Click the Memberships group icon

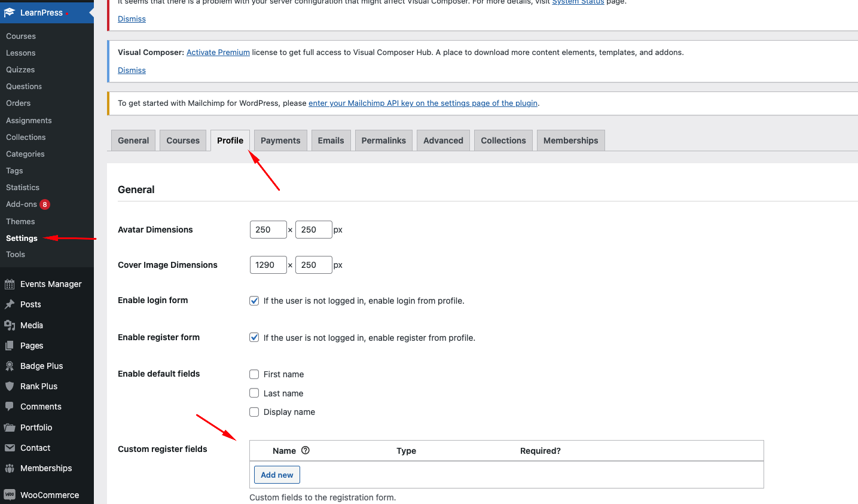coord(10,468)
